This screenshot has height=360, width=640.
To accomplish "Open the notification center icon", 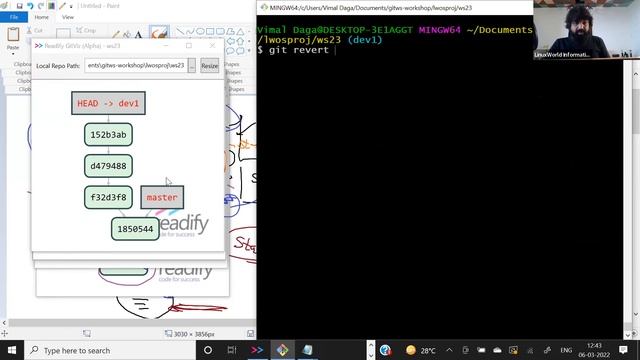I will 623,350.
